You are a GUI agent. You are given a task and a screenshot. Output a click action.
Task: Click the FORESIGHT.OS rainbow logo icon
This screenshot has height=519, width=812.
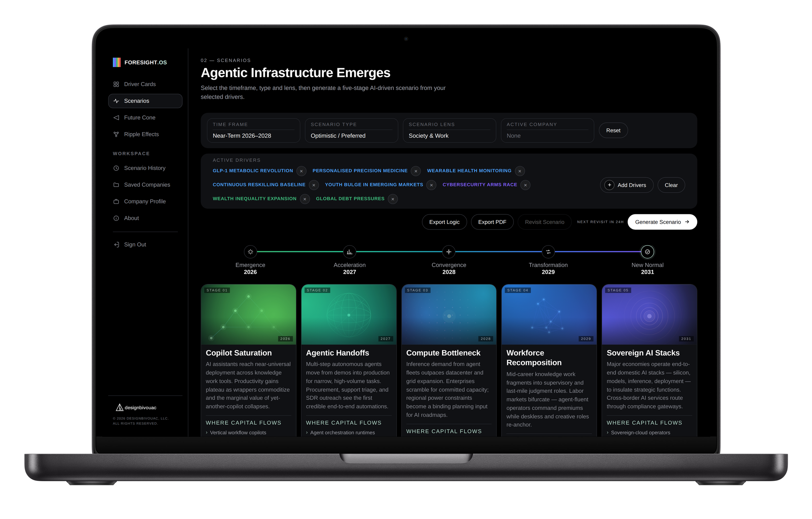117,62
